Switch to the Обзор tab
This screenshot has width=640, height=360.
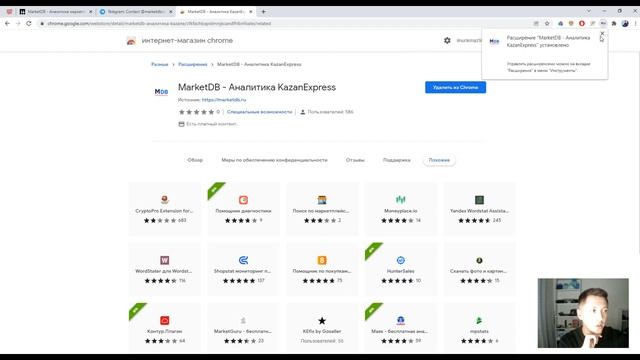tap(195, 160)
